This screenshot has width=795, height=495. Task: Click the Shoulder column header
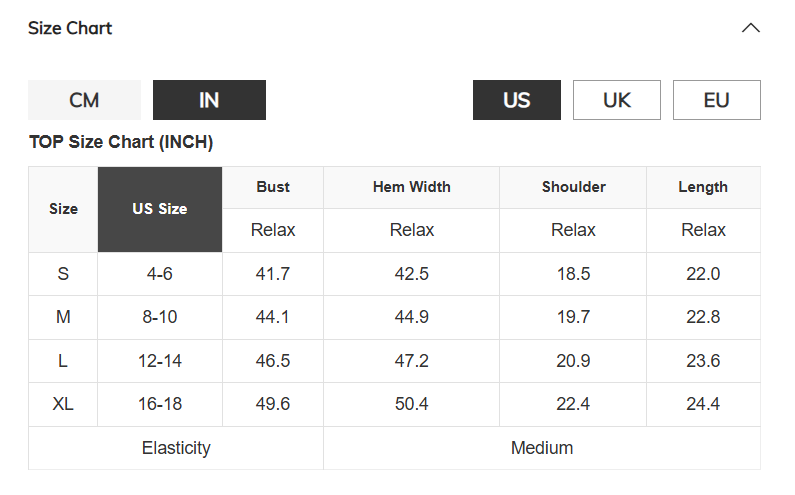(x=573, y=187)
